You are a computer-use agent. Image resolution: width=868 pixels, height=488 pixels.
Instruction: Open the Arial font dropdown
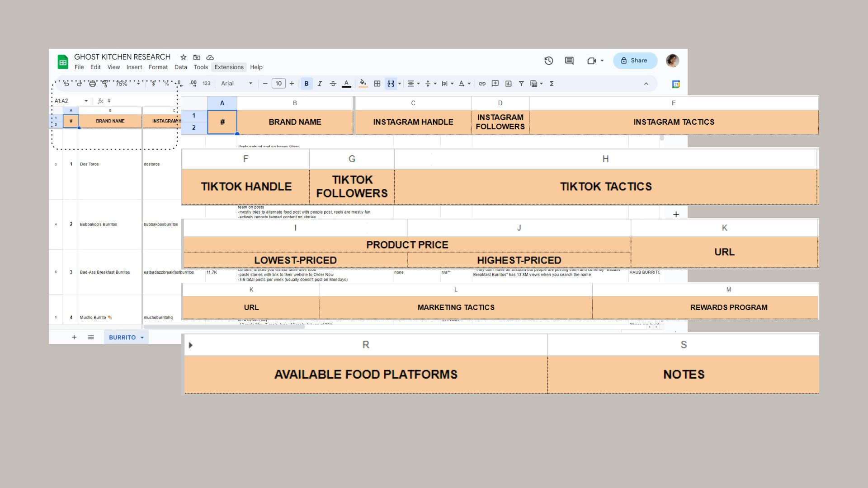236,84
